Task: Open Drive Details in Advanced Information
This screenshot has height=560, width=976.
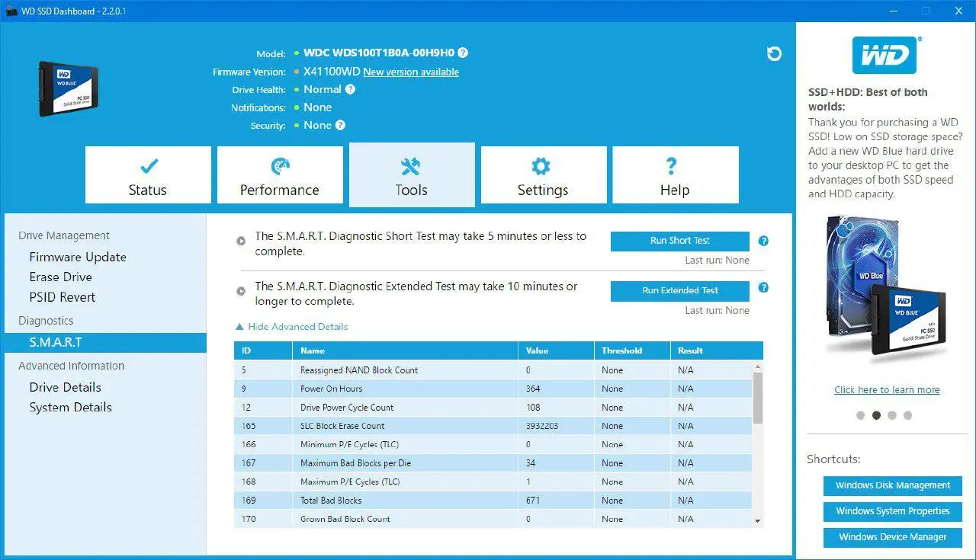Action: click(66, 388)
